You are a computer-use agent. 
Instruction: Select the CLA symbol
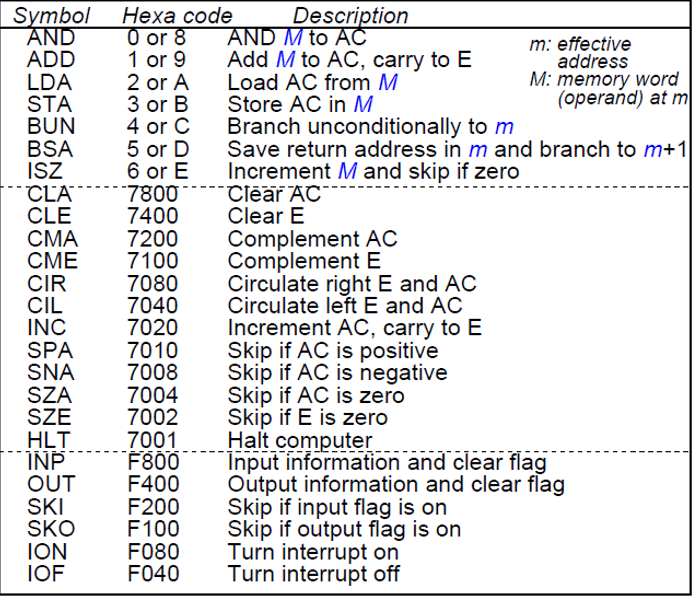coord(49,194)
